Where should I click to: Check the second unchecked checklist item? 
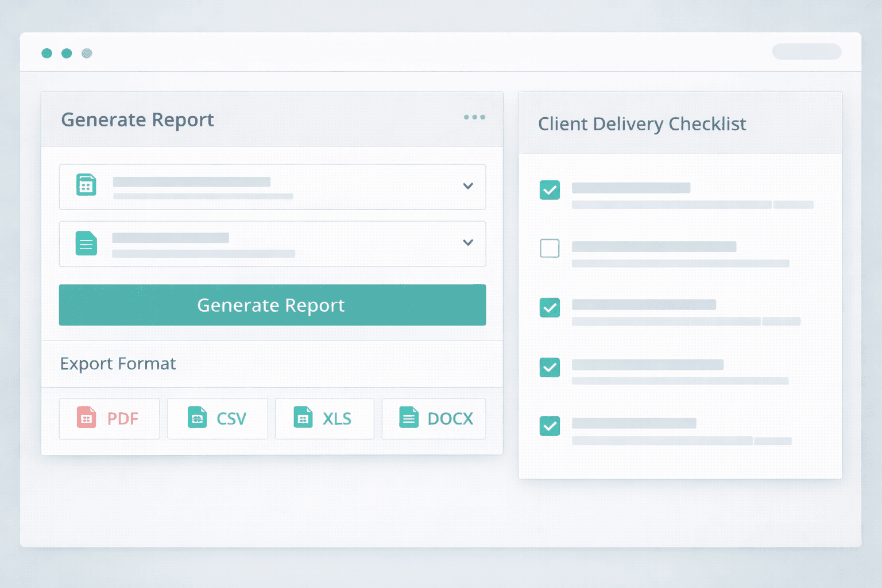click(550, 248)
